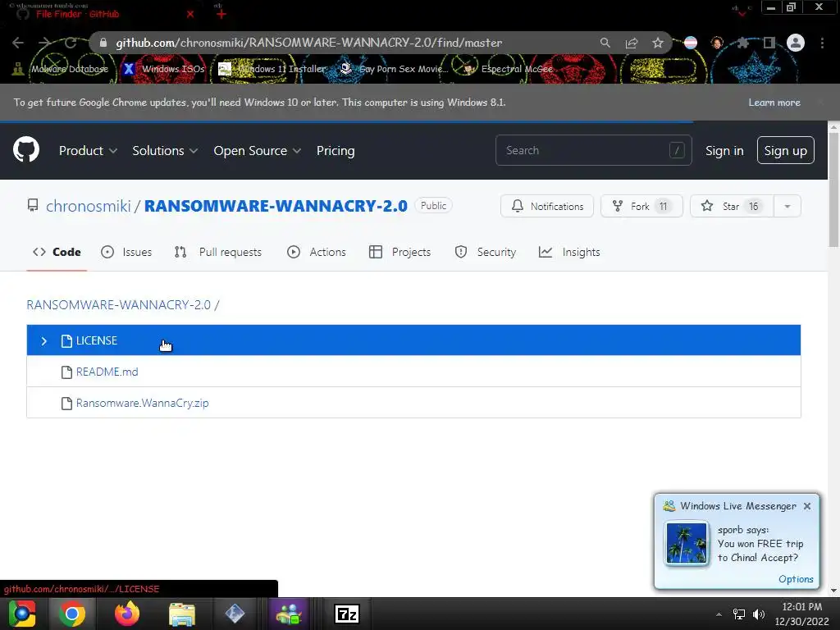Click the palm tree picture in Messenger popup
Image resolution: width=840 pixels, height=630 pixels.
[x=687, y=543]
